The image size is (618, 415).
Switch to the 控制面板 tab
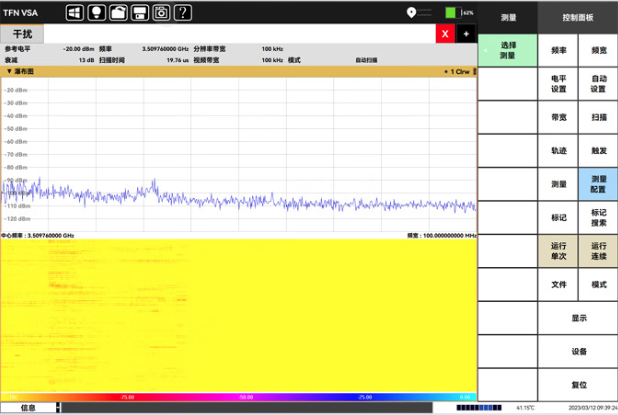(578, 17)
